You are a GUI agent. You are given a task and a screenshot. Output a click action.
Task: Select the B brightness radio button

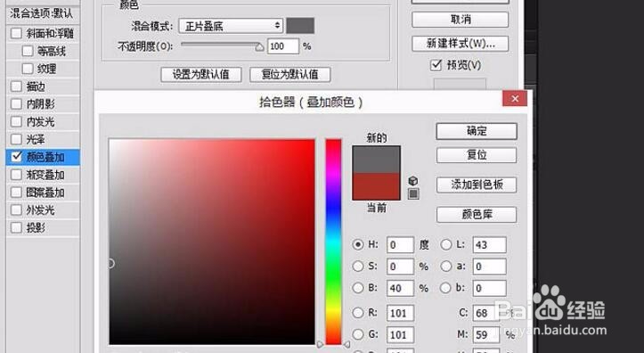click(358, 288)
